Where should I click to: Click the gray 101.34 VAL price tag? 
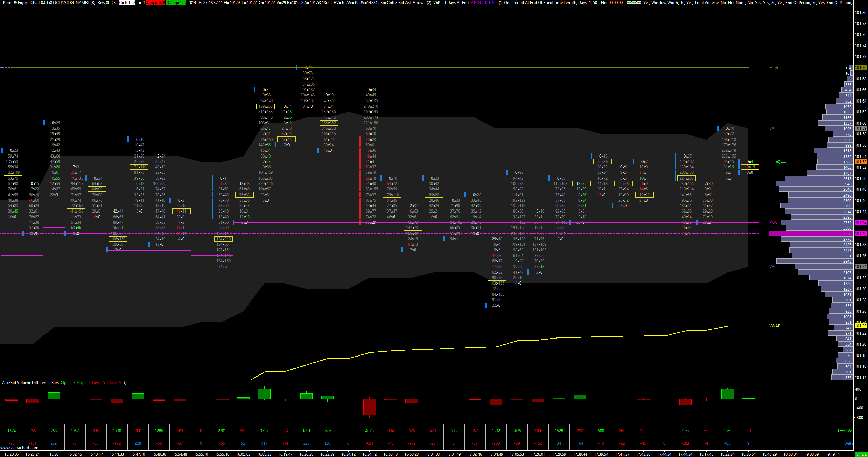coord(861,267)
